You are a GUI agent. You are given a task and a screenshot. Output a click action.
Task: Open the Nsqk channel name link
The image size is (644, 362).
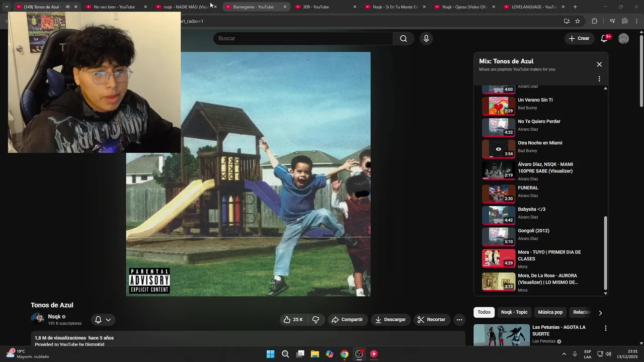pos(54,317)
